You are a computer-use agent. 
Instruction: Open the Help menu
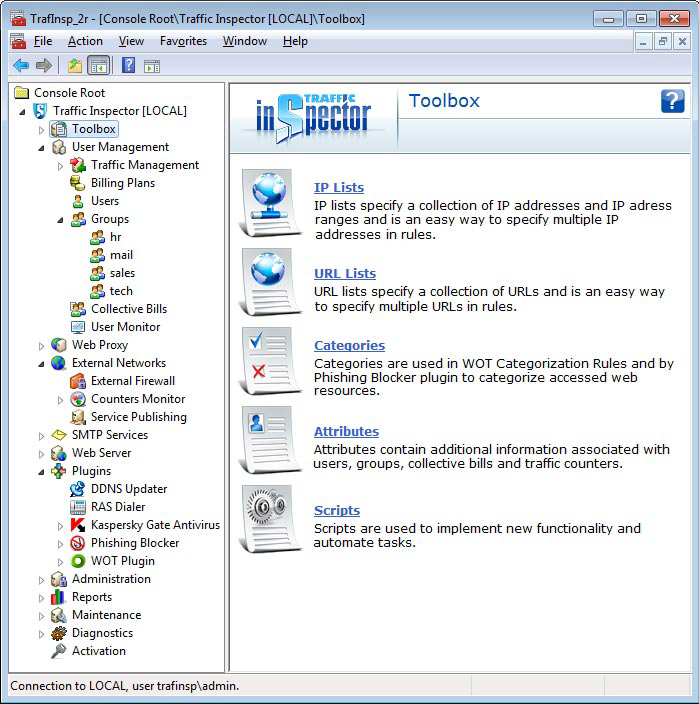point(295,41)
